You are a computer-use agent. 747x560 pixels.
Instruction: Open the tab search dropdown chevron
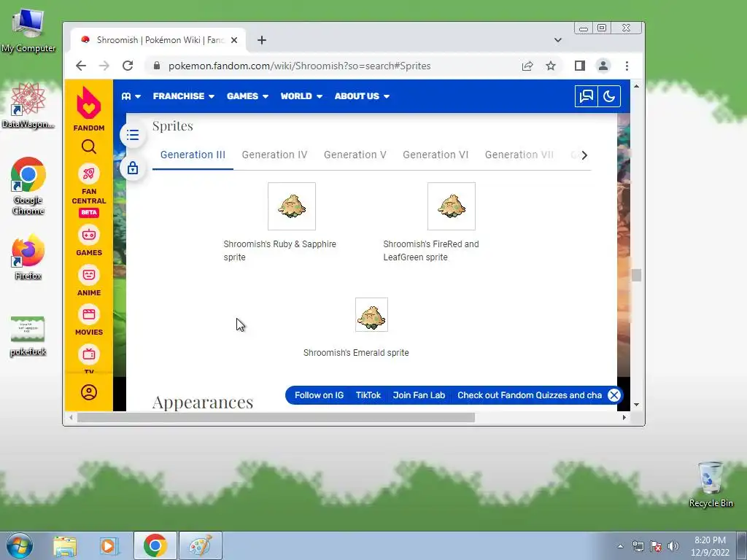pos(558,40)
